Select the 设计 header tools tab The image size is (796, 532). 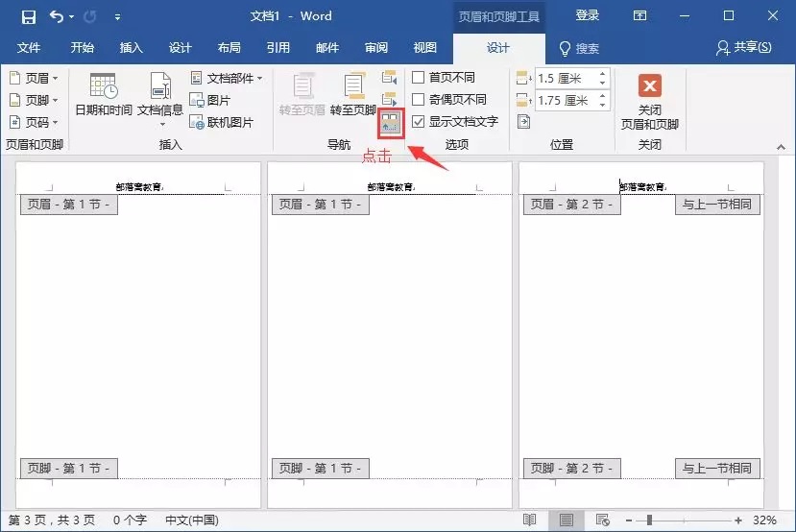498,48
